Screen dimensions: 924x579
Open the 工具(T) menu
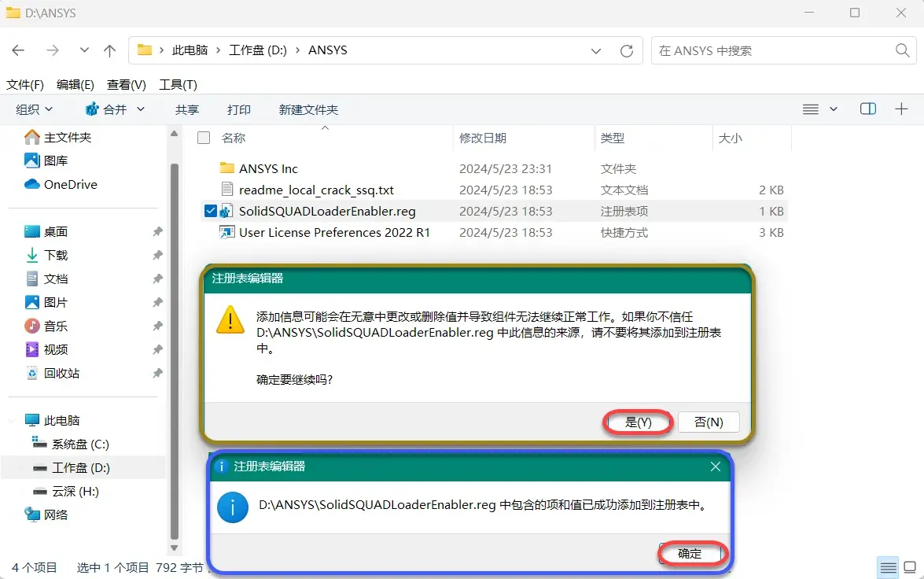(178, 85)
